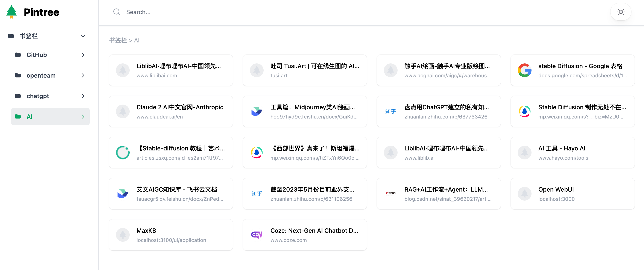Expand the GitHub folder arrow
Screen dimensions: 644x270
[x=83, y=55]
